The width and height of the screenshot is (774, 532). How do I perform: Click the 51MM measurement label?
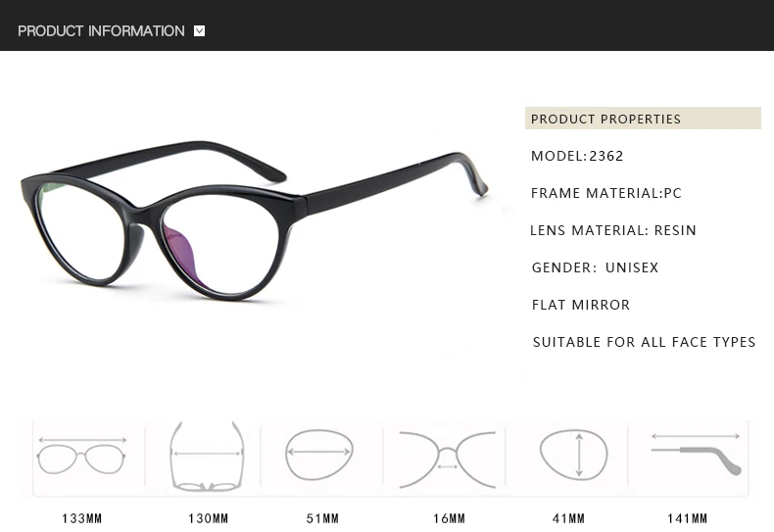tap(323, 518)
